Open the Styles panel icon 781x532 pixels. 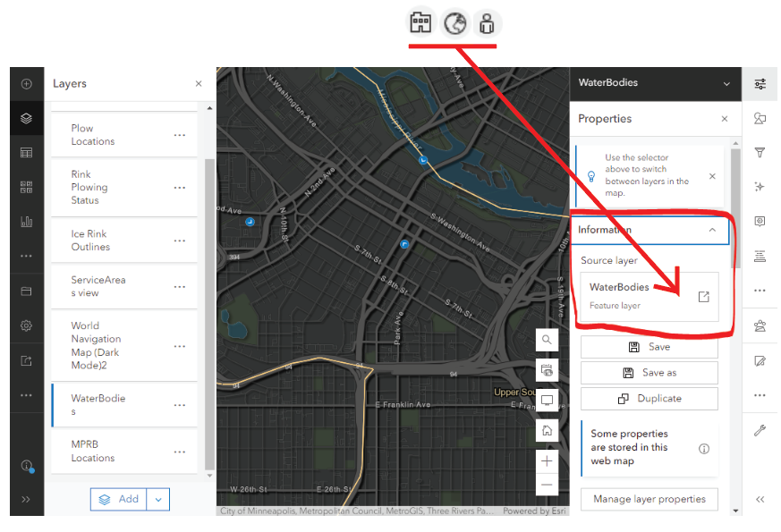point(760,118)
